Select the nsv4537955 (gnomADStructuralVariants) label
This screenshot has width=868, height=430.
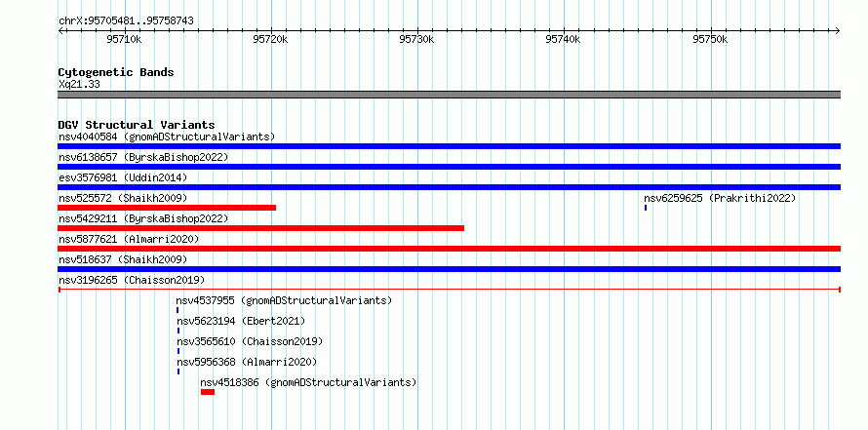pos(284,300)
